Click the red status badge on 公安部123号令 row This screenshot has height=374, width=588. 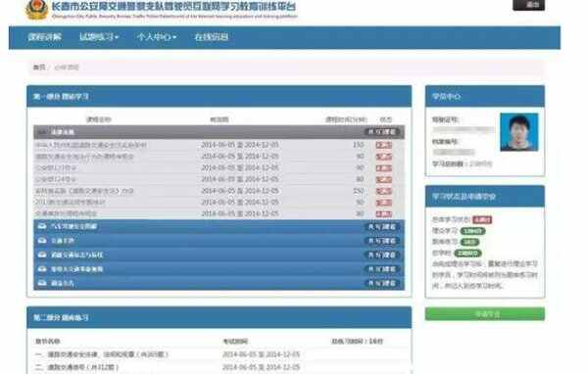tap(384, 167)
